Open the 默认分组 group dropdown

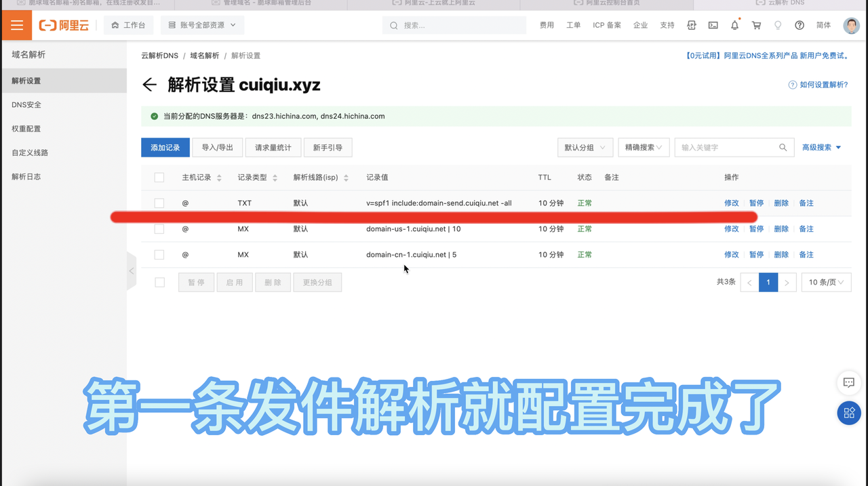585,147
